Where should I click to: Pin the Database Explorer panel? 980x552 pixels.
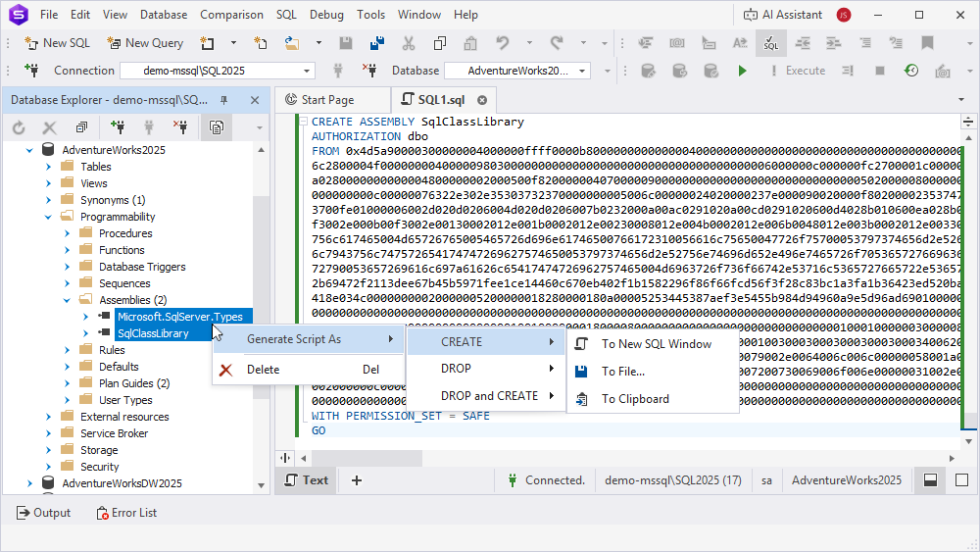tap(223, 100)
